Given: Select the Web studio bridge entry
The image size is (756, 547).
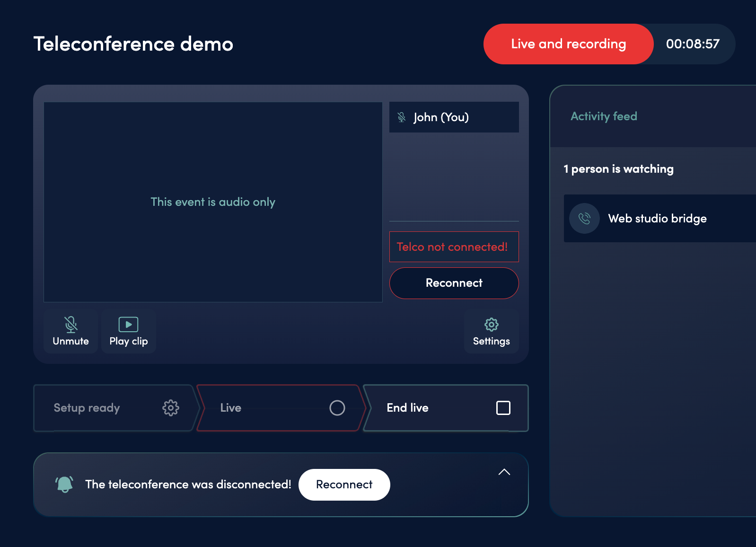Looking at the screenshot, I should click(658, 219).
